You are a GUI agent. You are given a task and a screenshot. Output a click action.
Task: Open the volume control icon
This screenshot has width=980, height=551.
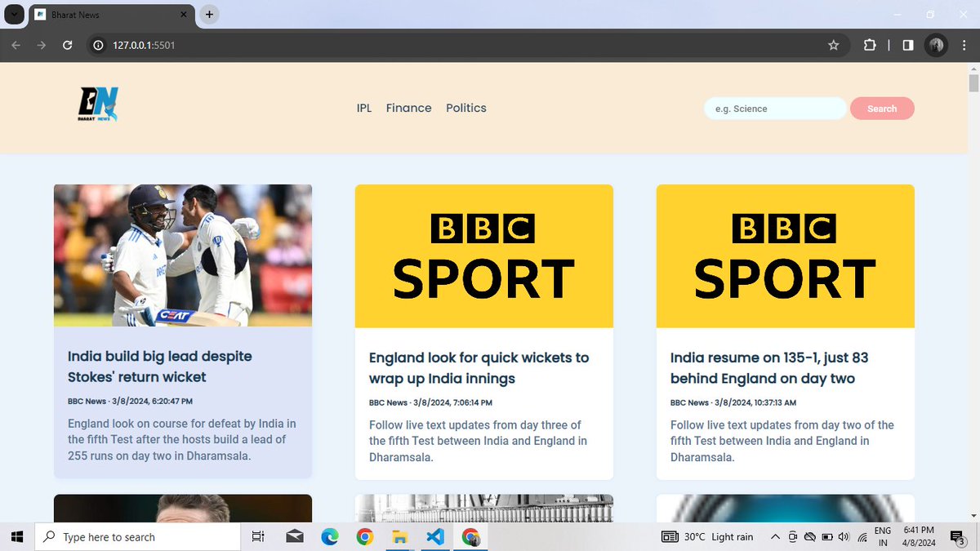[x=844, y=536]
